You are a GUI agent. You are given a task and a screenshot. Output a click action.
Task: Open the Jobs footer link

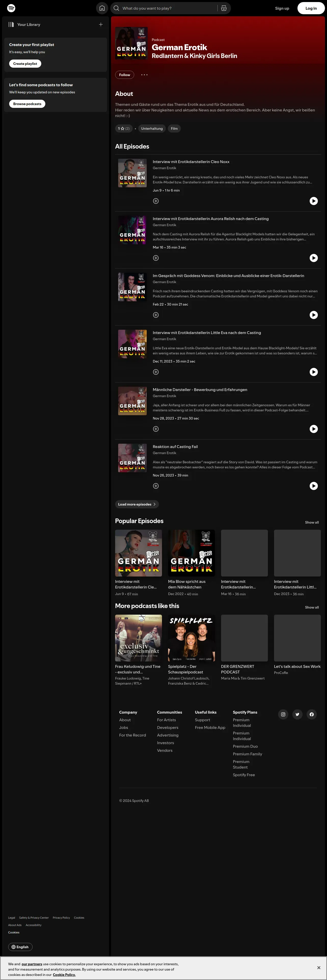point(123,727)
